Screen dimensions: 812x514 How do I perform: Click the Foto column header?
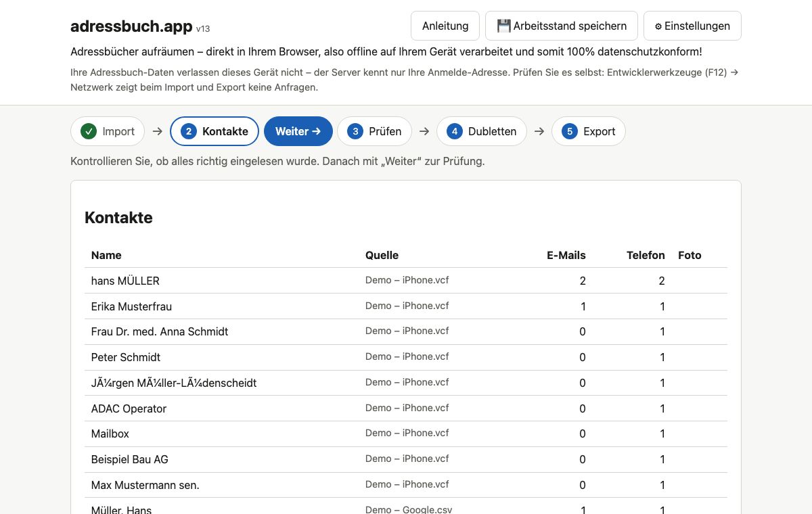click(x=690, y=255)
